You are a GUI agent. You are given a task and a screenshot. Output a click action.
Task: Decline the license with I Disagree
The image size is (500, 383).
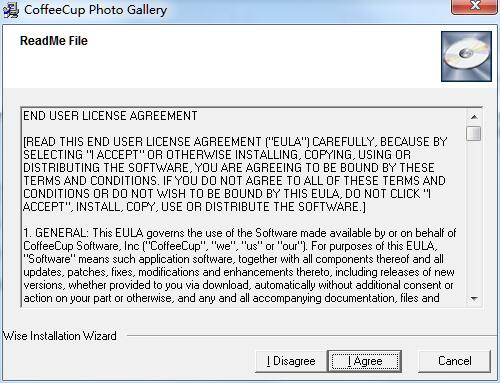tap(291, 361)
